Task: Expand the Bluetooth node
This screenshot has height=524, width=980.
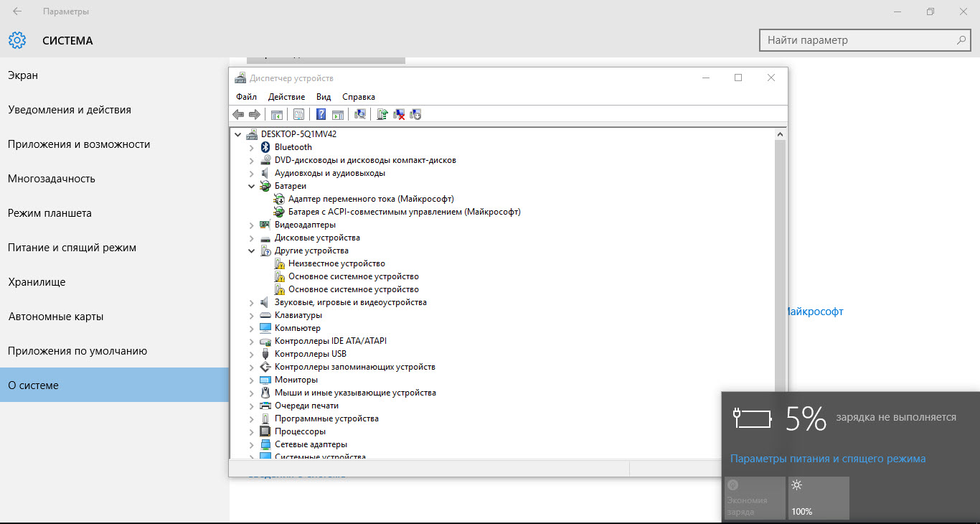Action: click(251, 147)
